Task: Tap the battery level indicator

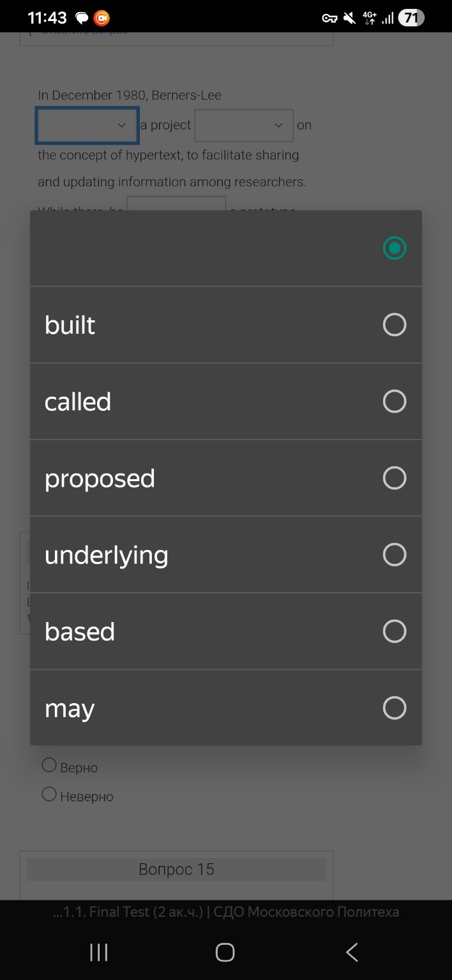Action: 411,18
